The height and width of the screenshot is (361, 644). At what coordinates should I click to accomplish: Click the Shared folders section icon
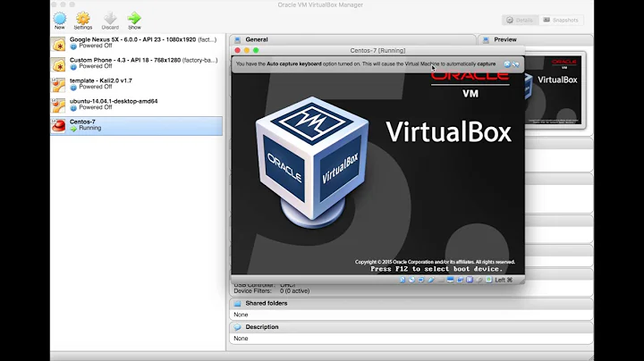(237, 304)
